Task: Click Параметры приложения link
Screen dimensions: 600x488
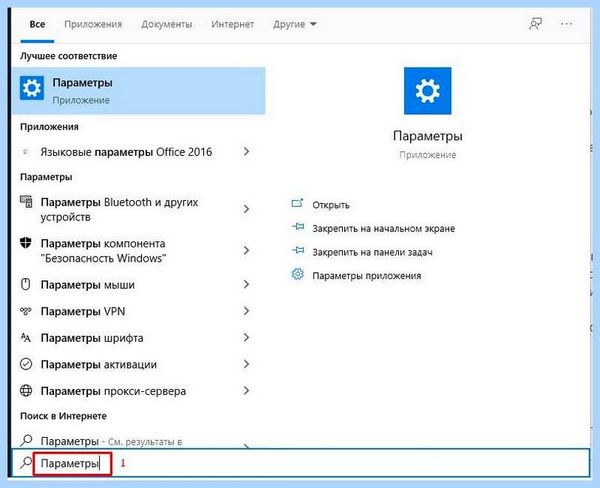Action: pos(367,276)
